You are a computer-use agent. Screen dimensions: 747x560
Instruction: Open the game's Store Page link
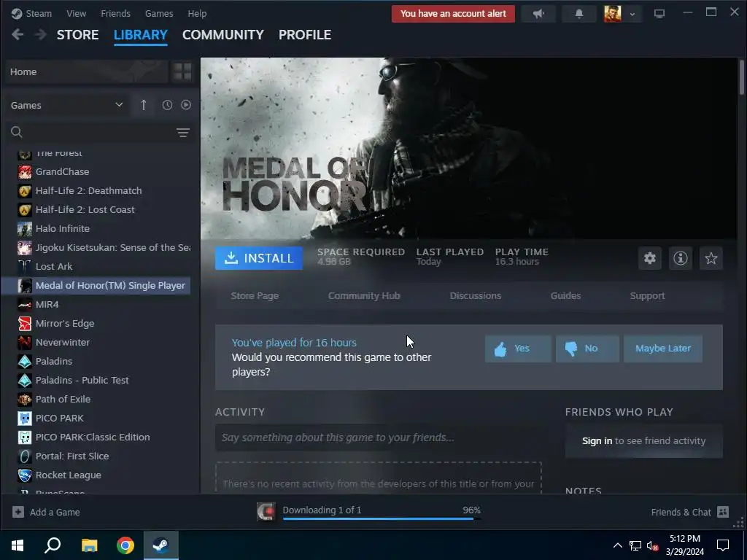[255, 296]
